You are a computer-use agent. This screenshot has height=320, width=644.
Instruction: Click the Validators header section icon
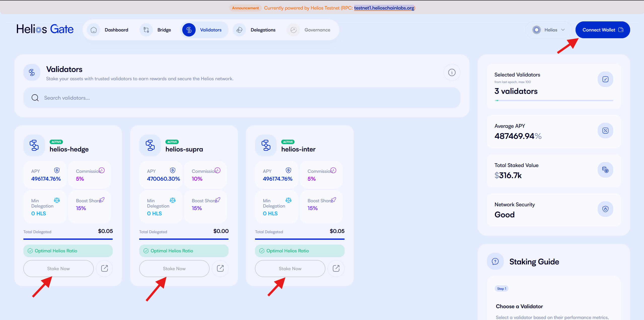point(32,72)
